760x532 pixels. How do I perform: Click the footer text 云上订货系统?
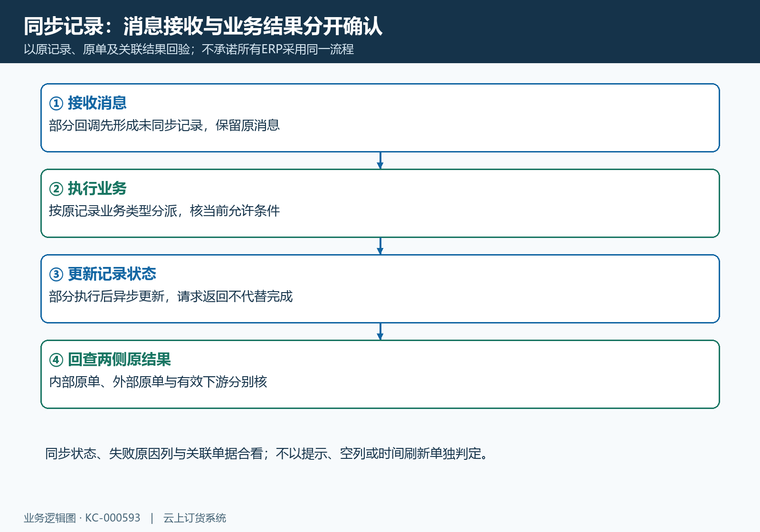pyautogui.click(x=195, y=518)
